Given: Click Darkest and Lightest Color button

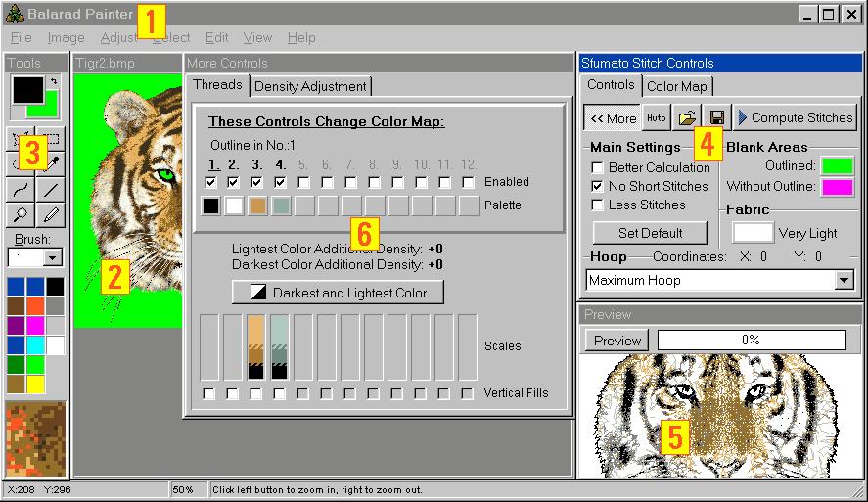Looking at the screenshot, I should [338, 293].
